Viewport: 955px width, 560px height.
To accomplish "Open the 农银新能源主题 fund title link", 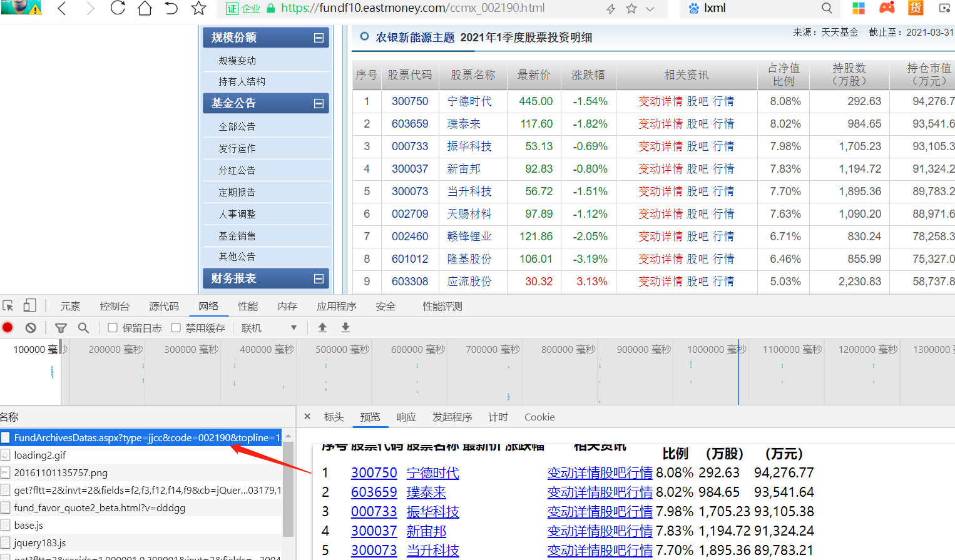I will (415, 38).
